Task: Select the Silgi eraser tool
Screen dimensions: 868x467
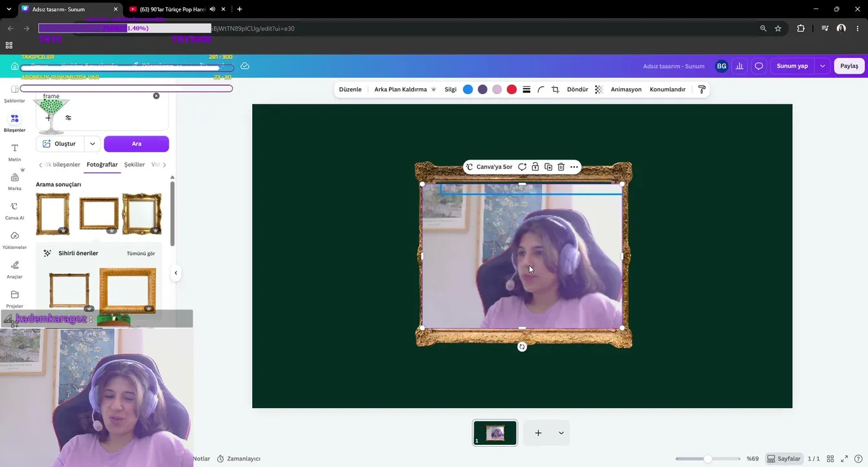Action: click(451, 90)
